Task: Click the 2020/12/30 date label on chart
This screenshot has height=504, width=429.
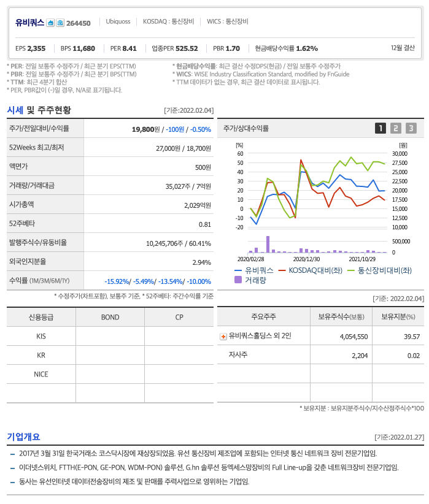Action: 306,259
